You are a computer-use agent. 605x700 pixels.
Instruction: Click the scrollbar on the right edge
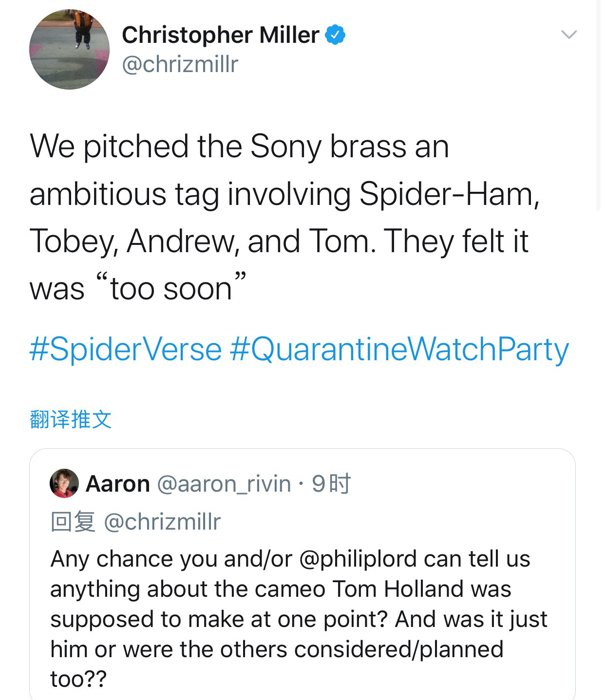click(599, 105)
